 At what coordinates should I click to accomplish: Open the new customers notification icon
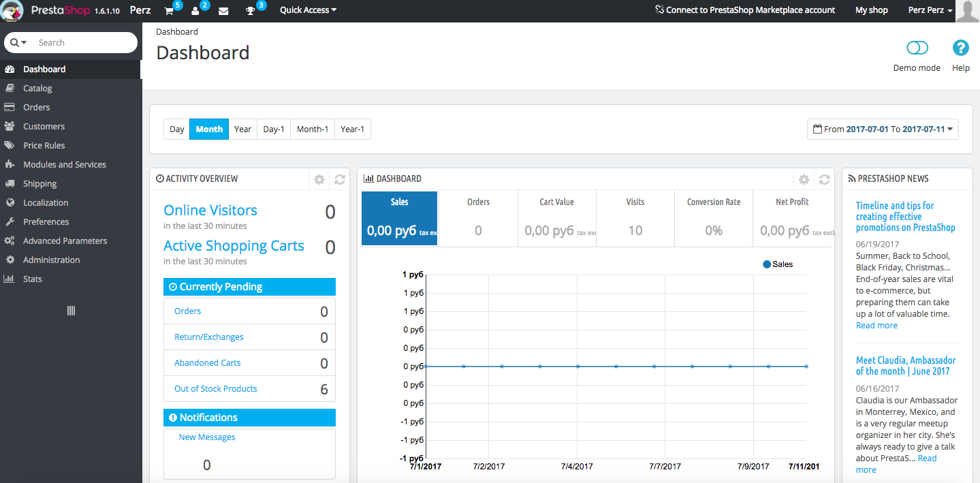196,10
